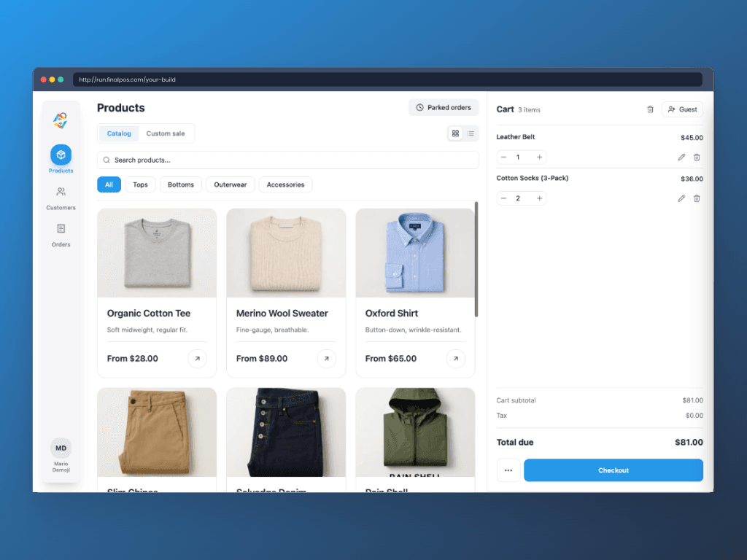The height and width of the screenshot is (560, 747).
Task: Open more cart options ellipsis
Action: [x=508, y=470]
